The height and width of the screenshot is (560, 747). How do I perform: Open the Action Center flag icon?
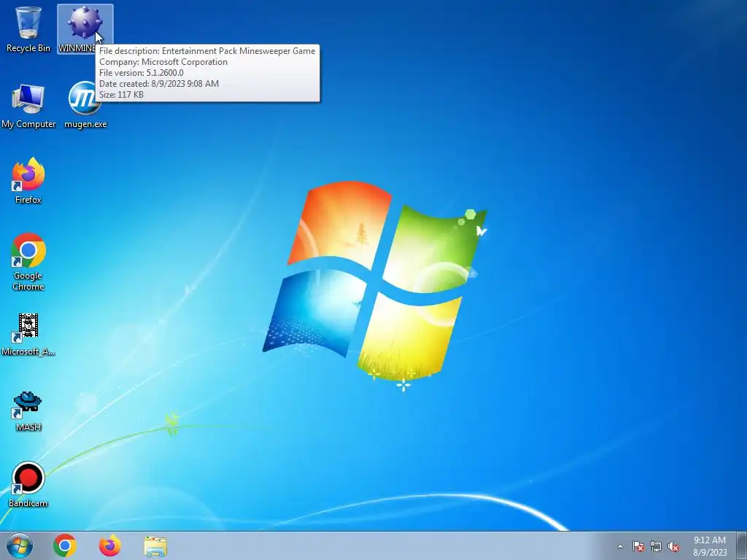pos(638,546)
